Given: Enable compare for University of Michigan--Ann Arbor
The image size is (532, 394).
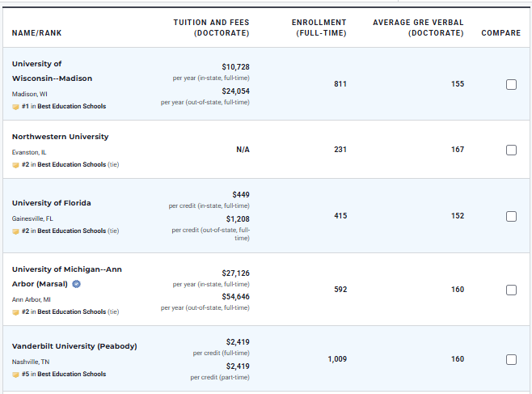Looking at the screenshot, I should tap(511, 290).
